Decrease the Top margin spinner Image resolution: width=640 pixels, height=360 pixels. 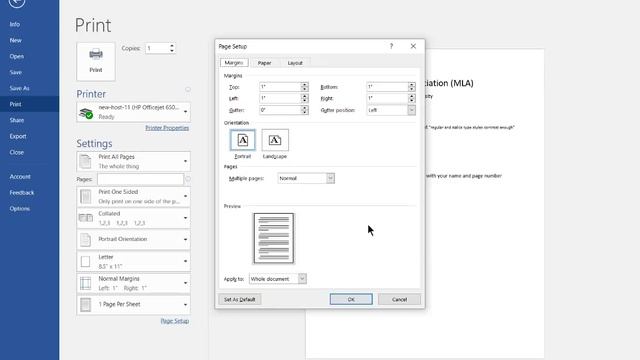304,89
